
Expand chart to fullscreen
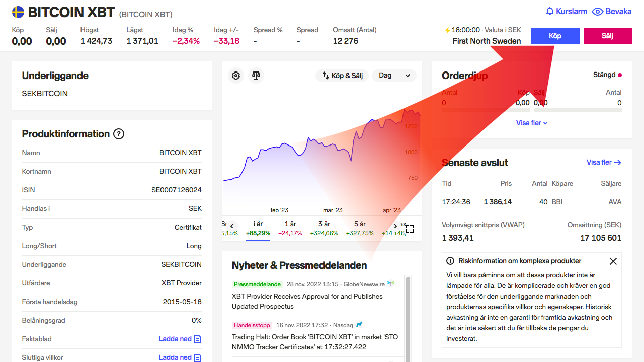pyautogui.click(x=410, y=229)
